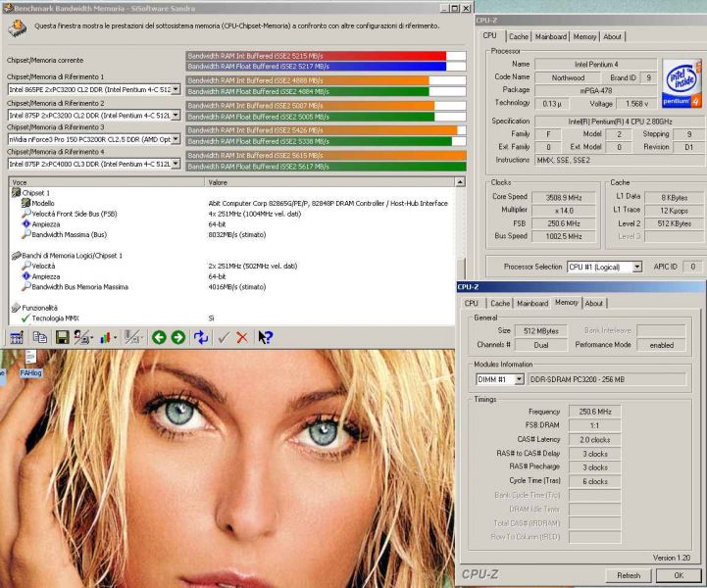Switch to Mainboard tab in upper CPU-Z window

(550, 36)
